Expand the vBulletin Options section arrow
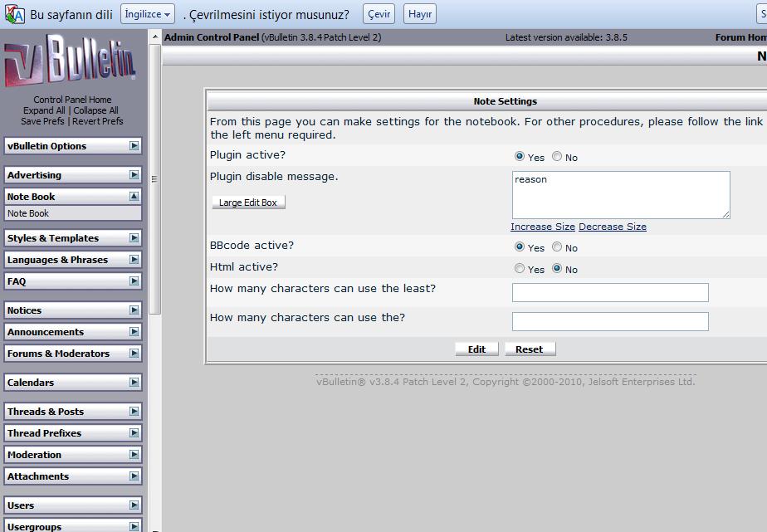767x532 pixels. pos(134,146)
